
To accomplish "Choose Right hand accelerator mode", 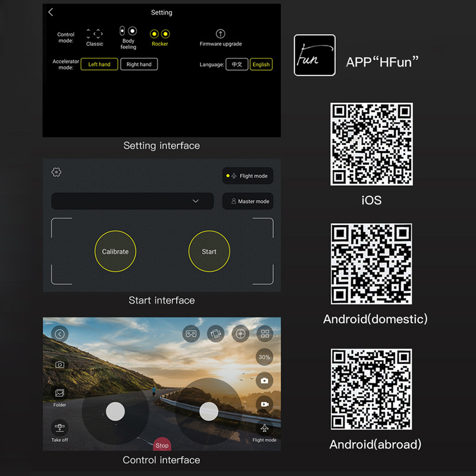I will pos(139,64).
